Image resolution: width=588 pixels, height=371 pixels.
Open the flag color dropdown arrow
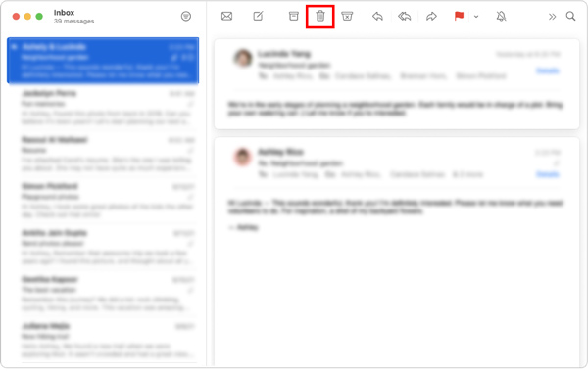pos(476,17)
